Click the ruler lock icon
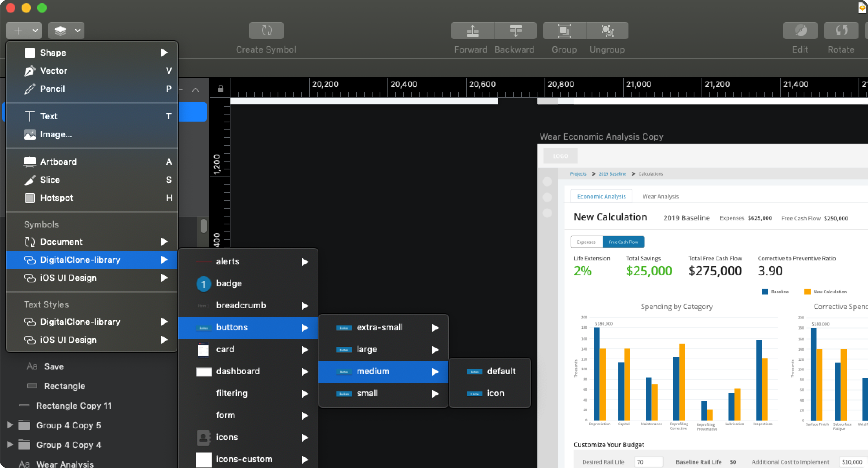 pyautogui.click(x=220, y=89)
